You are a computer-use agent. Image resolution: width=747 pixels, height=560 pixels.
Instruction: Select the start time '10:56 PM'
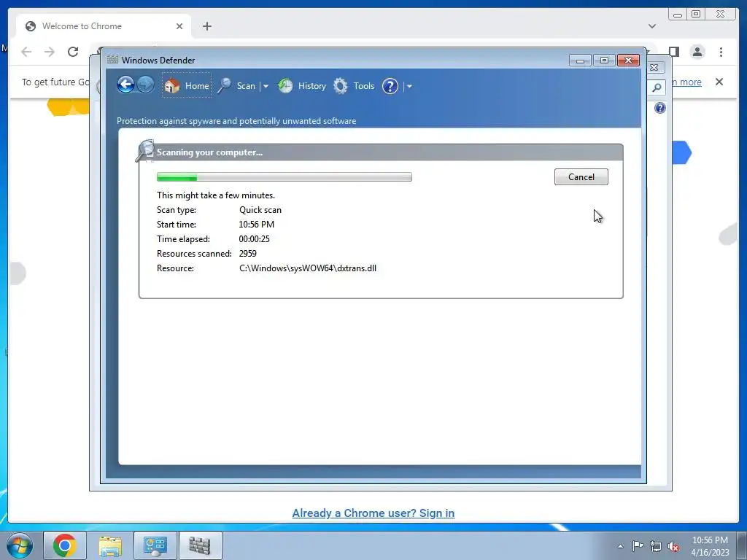[x=256, y=225]
